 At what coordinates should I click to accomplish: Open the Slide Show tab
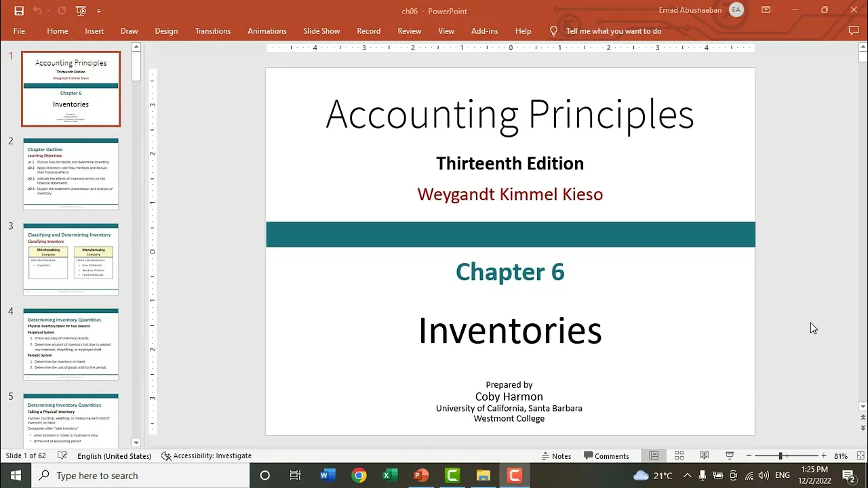coord(321,31)
